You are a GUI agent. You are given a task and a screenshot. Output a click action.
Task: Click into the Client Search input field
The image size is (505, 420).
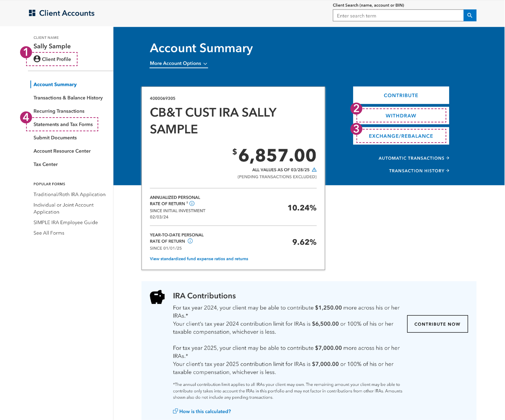click(x=398, y=16)
